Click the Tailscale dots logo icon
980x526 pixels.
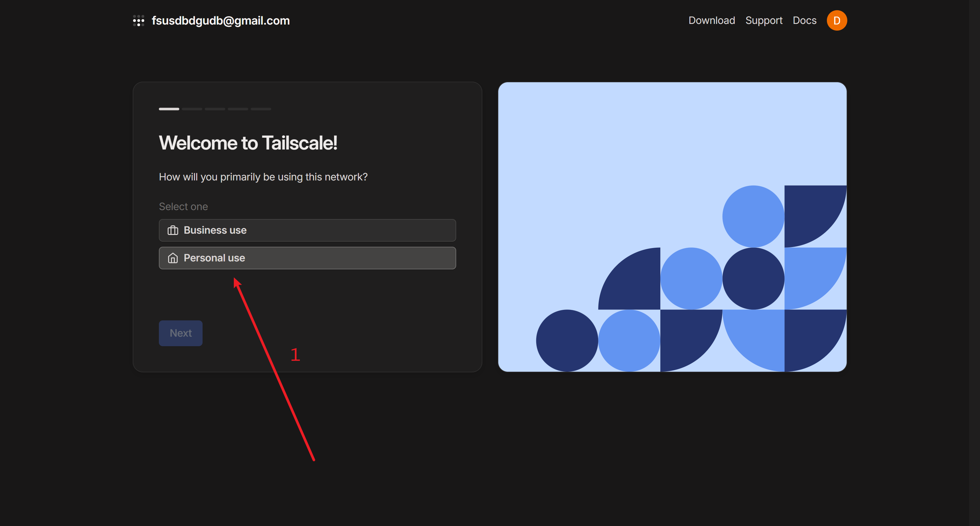138,20
